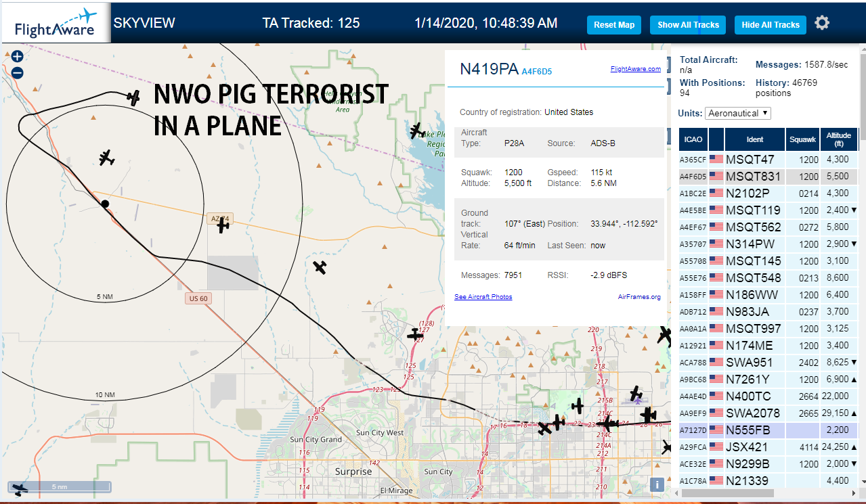Click squawk value 4114 for JSX421
Image resolution: width=866 pixels, height=504 pixels.
(808, 447)
